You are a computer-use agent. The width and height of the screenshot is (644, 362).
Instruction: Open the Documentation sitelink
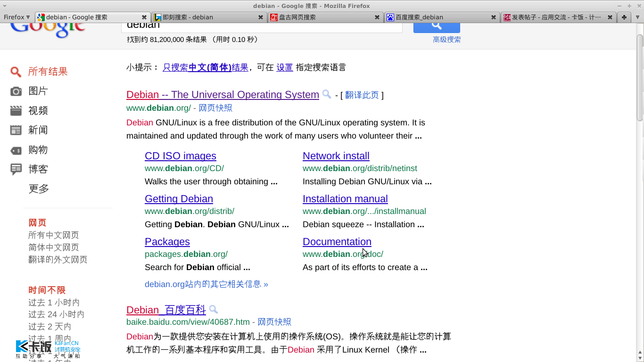[x=337, y=242]
